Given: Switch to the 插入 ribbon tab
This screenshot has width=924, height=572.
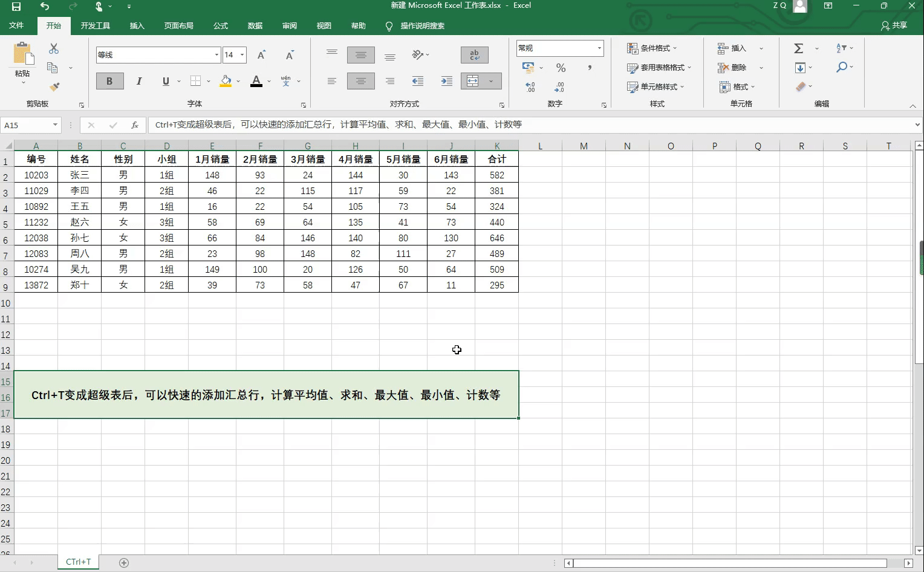Looking at the screenshot, I should 137,26.
